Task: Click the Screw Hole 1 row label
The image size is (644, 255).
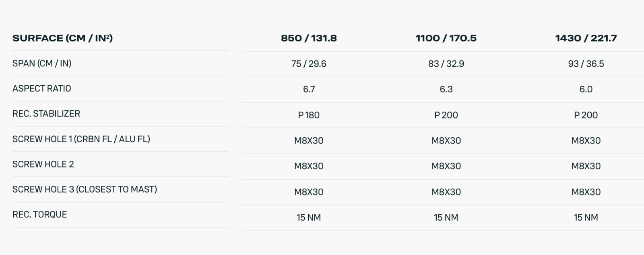Action: pos(81,139)
